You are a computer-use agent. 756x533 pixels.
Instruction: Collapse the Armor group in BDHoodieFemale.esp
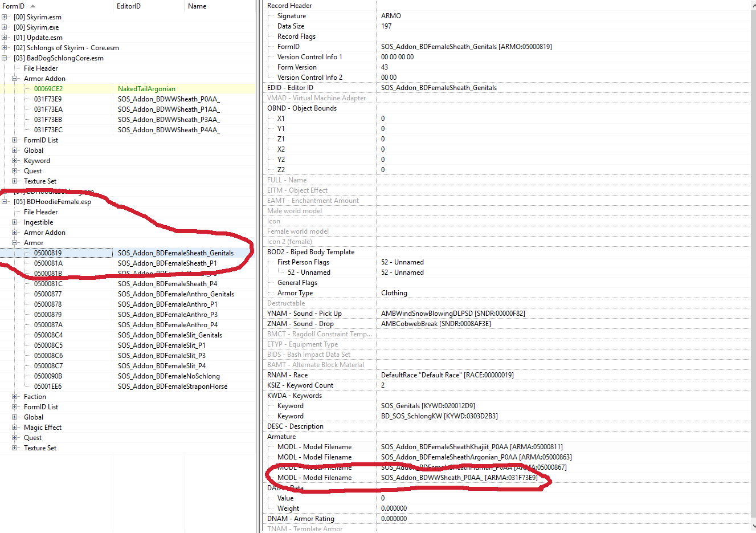click(15, 243)
